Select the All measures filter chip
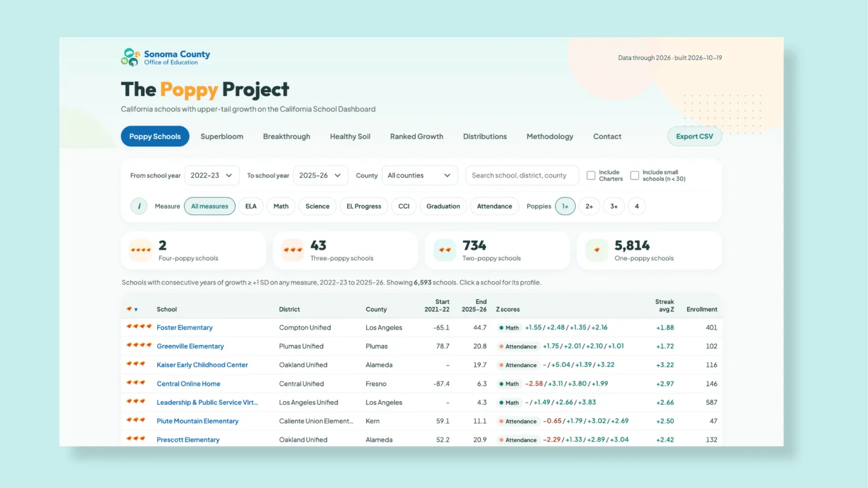This screenshot has width=868, height=488. [x=210, y=206]
